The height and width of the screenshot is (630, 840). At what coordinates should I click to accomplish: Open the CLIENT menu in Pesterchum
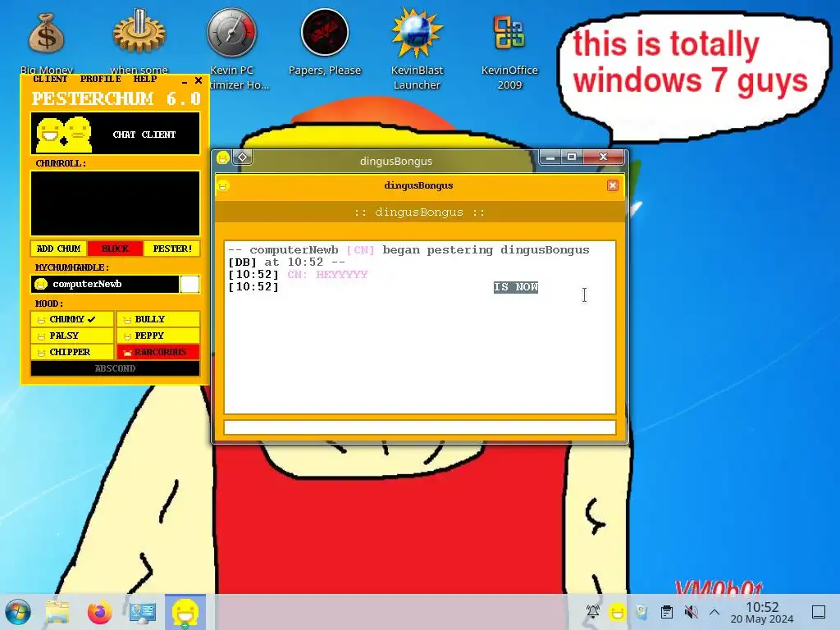(x=50, y=80)
